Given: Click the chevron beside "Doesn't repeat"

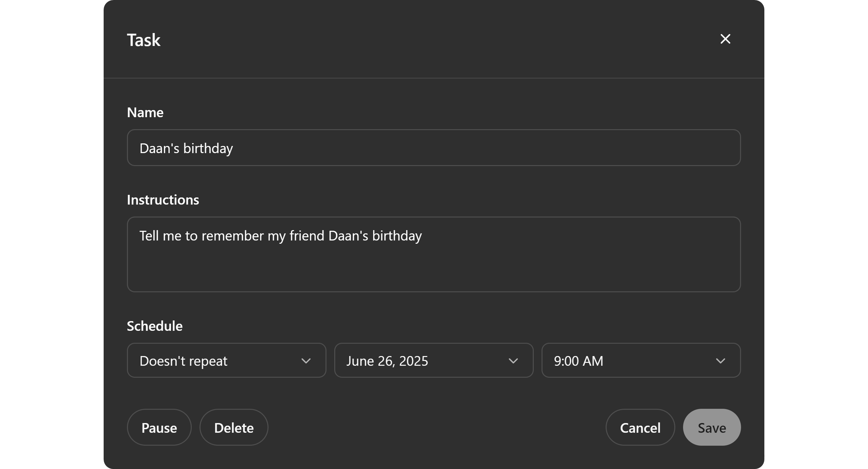Looking at the screenshot, I should click(x=306, y=361).
